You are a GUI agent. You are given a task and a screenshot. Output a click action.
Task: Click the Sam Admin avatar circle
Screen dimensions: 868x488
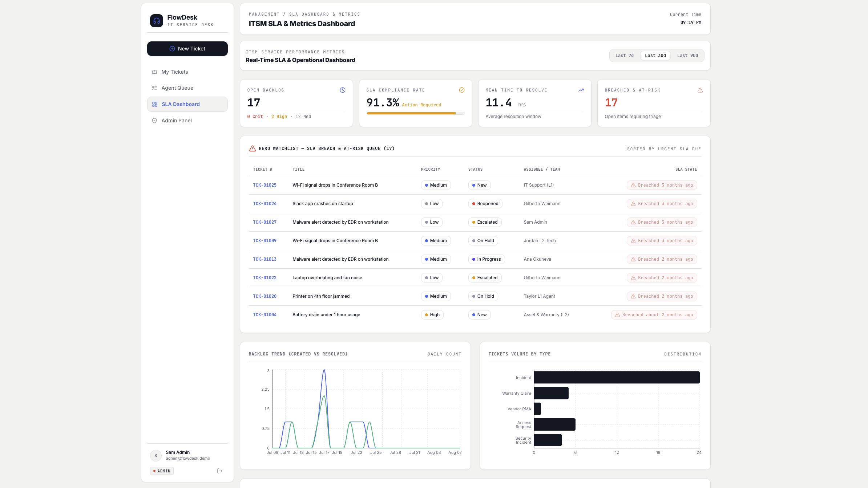156,455
